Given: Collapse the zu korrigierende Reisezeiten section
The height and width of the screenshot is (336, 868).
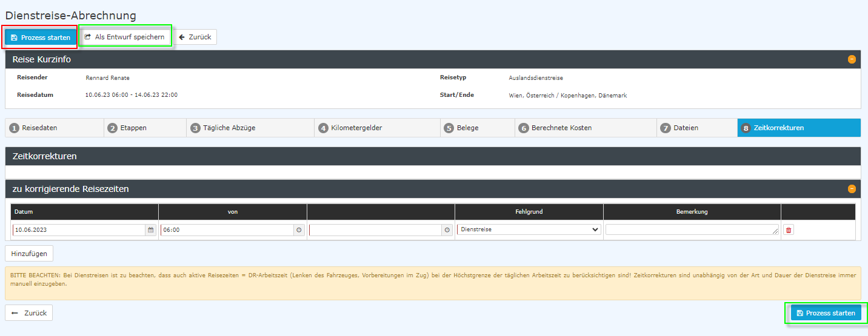Looking at the screenshot, I should pyautogui.click(x=852, y=189).
